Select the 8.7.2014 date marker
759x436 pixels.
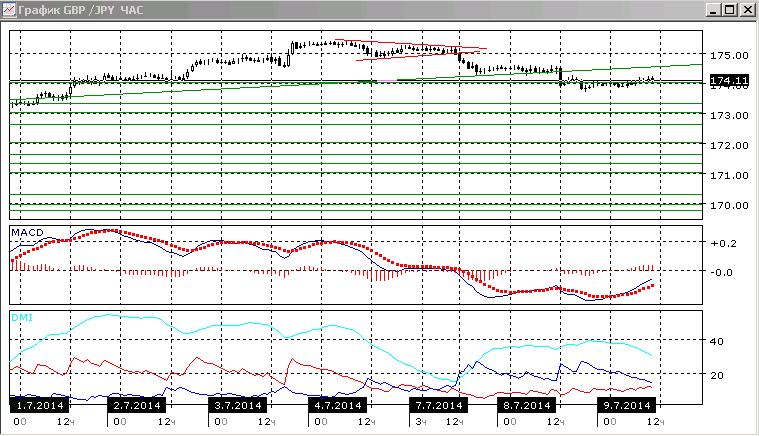527,405
